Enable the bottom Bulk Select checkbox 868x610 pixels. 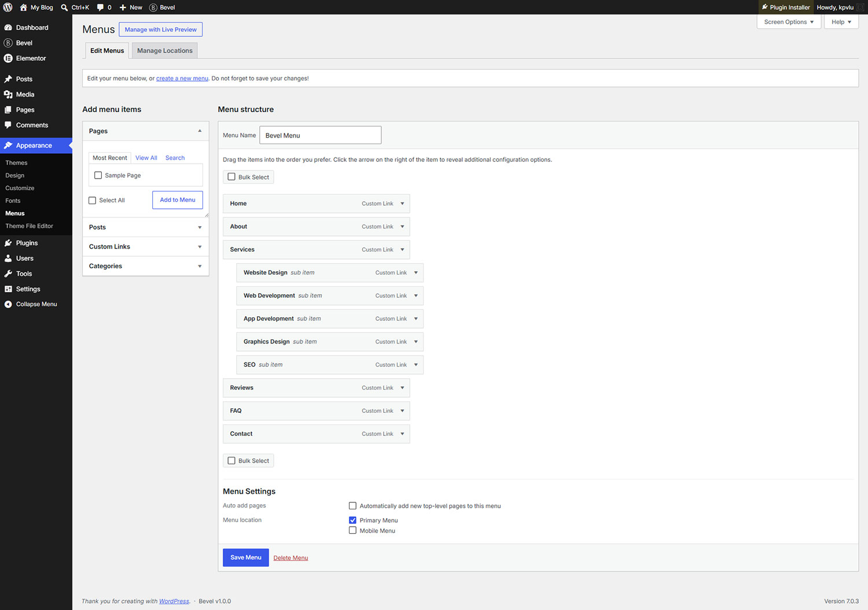[231, 461]
